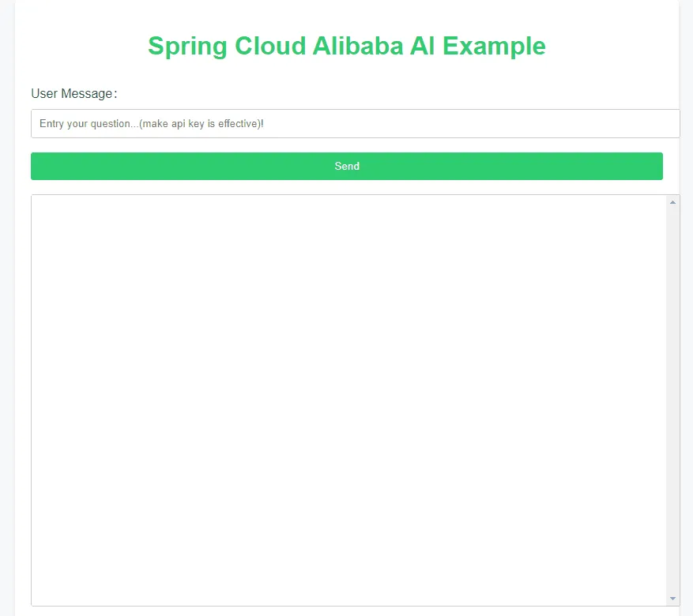Screen dimensions: 693x616
Task: Focus the User Message input field
Action: 355,124
